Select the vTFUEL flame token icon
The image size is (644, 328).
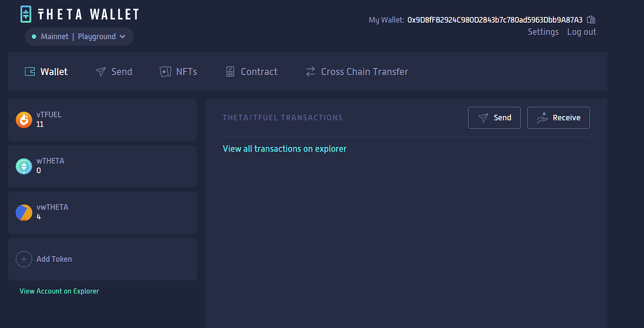24,120
